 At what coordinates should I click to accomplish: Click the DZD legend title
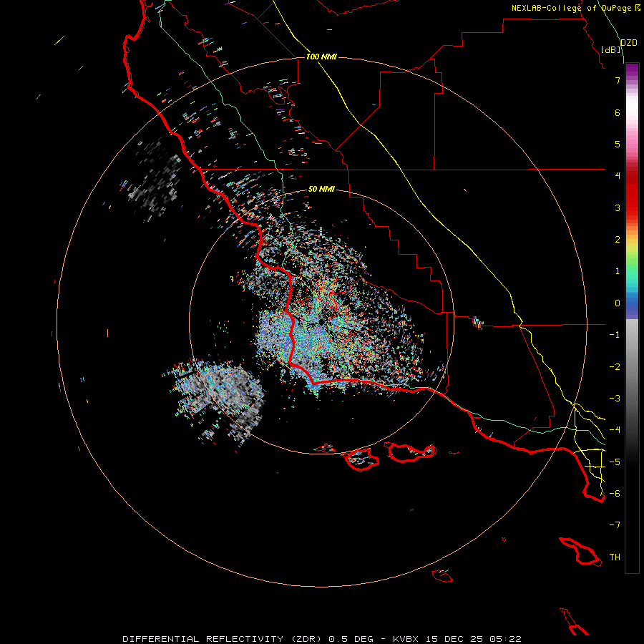[629, 43]
